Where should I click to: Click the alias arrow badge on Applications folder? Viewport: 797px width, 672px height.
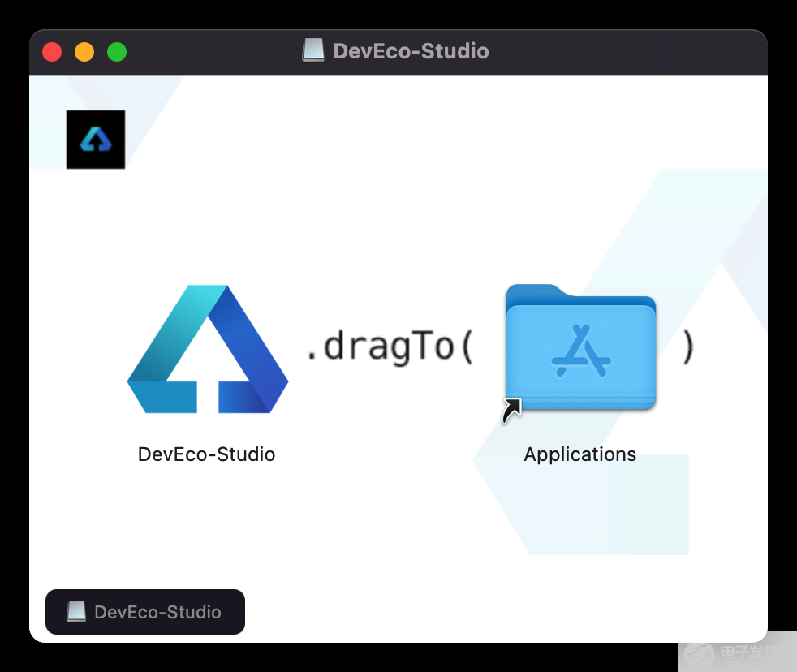(512, 410)
